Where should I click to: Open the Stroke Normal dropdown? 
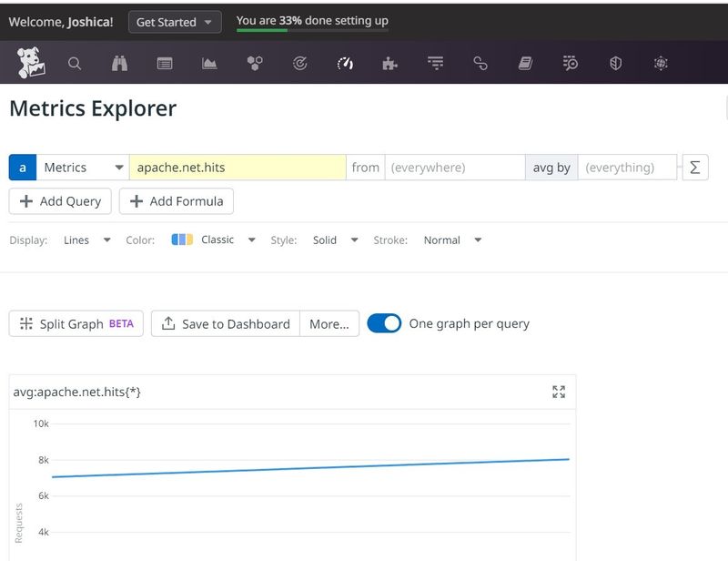tap(452, 240)
